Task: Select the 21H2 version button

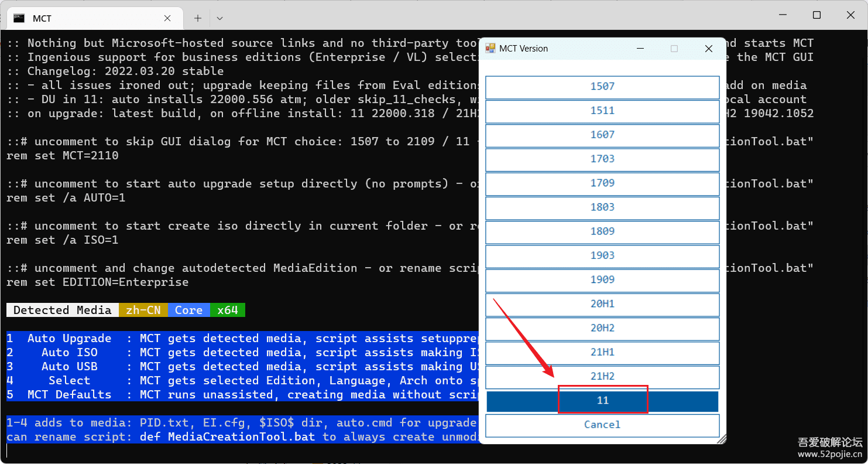Action: 602,376
